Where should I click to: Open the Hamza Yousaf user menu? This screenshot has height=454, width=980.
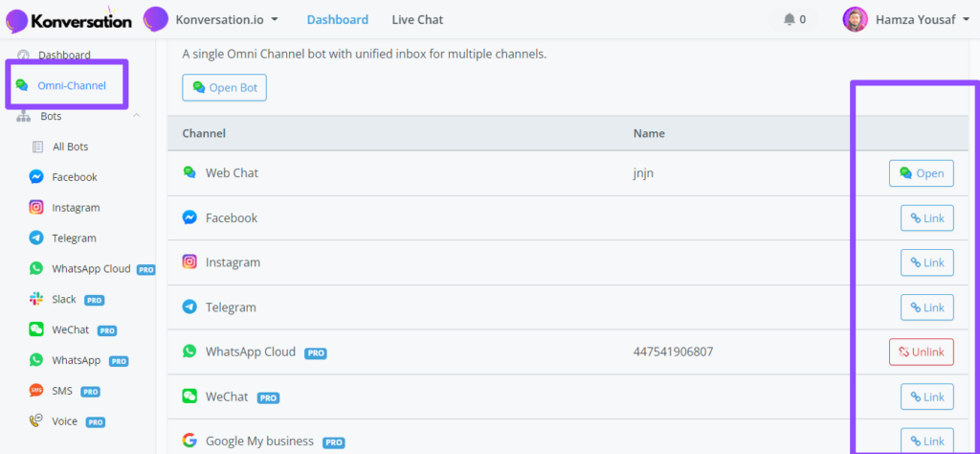[x=923, y=19]
